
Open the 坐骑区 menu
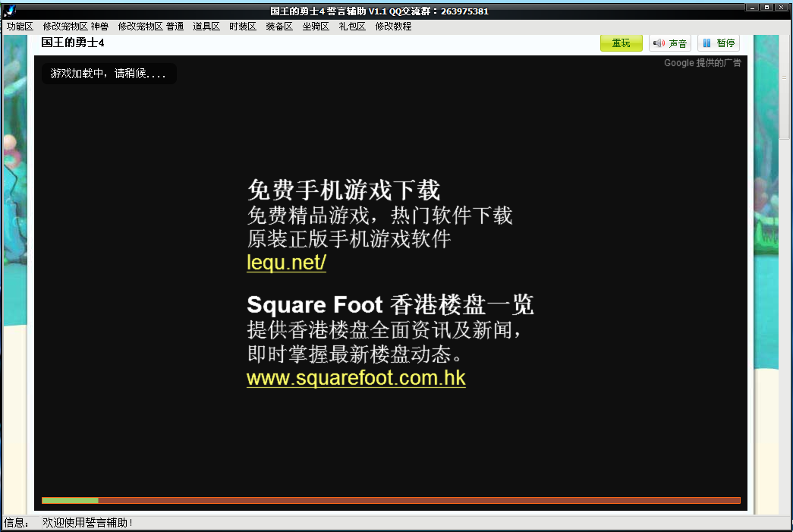[316, 27]
